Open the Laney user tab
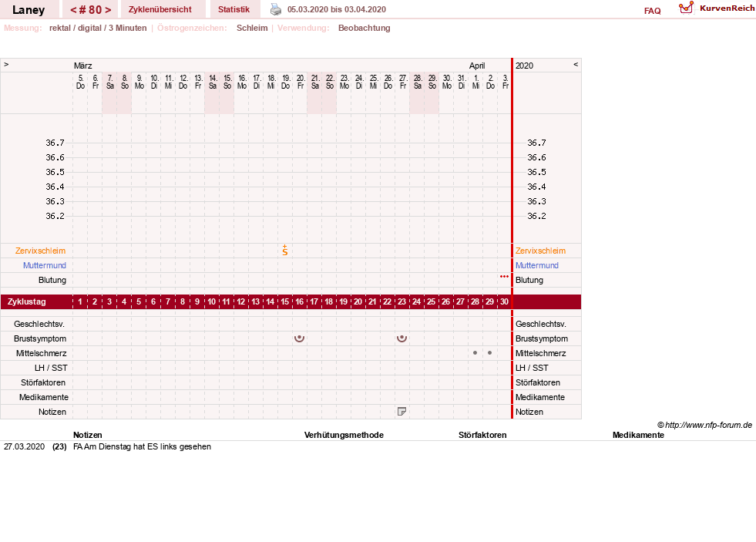This screenshot has width=756, height=542. (x=29, y=10)
